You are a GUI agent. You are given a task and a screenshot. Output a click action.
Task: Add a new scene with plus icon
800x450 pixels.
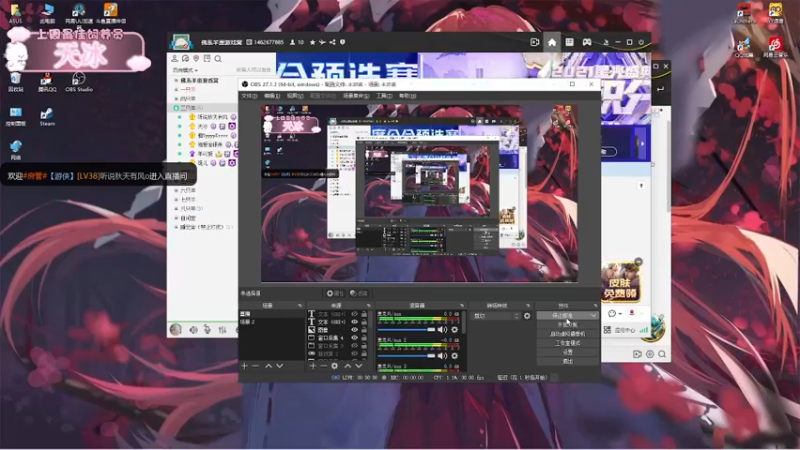pos(244,366)
